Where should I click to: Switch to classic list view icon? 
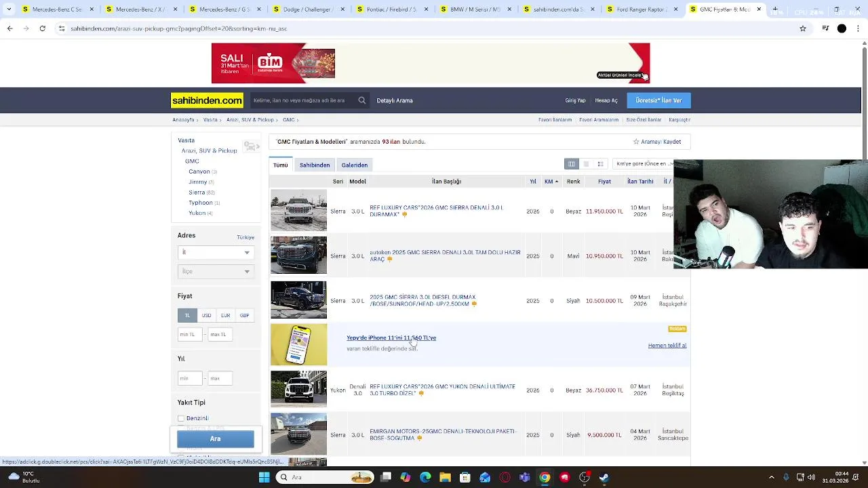[x=572, y=164]
